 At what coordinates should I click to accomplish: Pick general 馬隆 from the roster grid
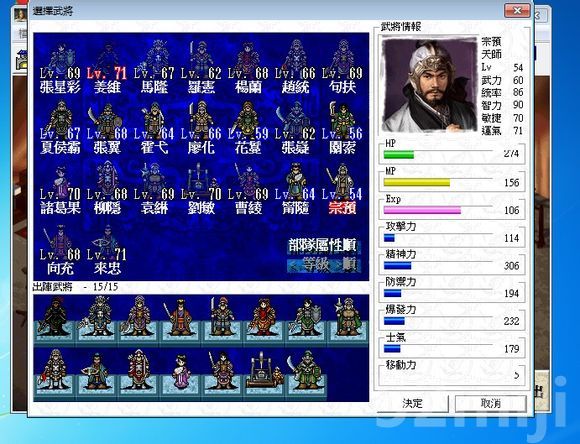click(154, 67)
